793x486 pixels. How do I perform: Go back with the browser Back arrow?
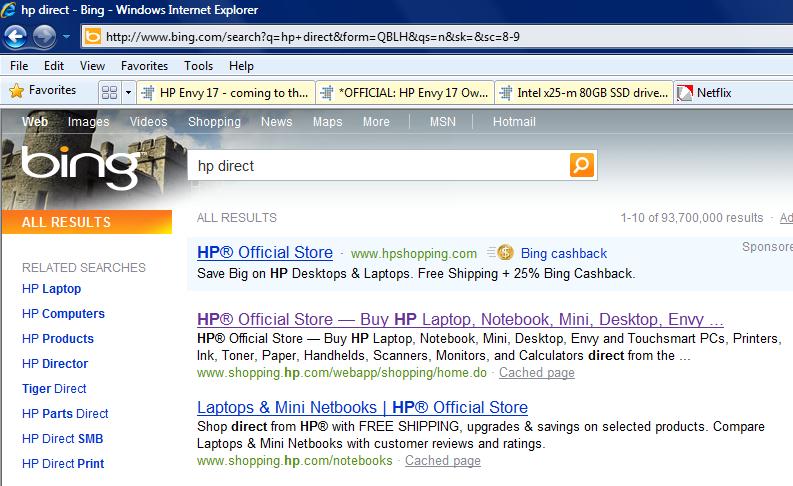coord(15,36)
